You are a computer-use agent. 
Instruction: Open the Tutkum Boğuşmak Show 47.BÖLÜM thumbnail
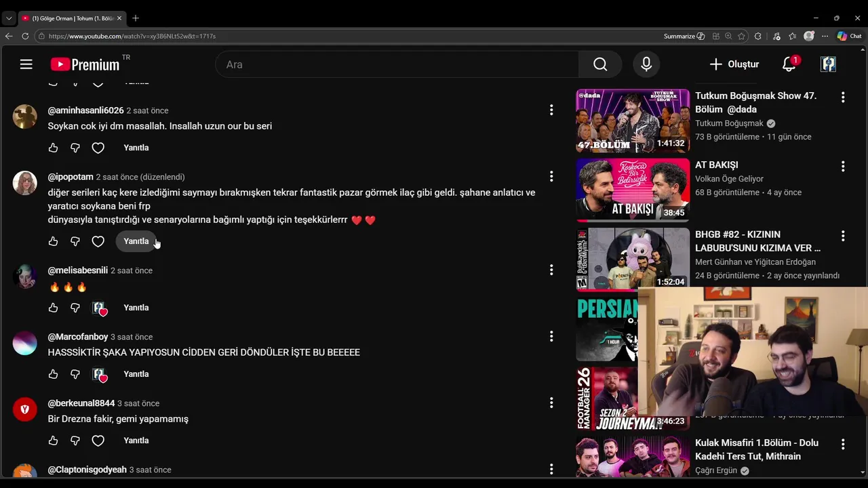tap(633, 121)
